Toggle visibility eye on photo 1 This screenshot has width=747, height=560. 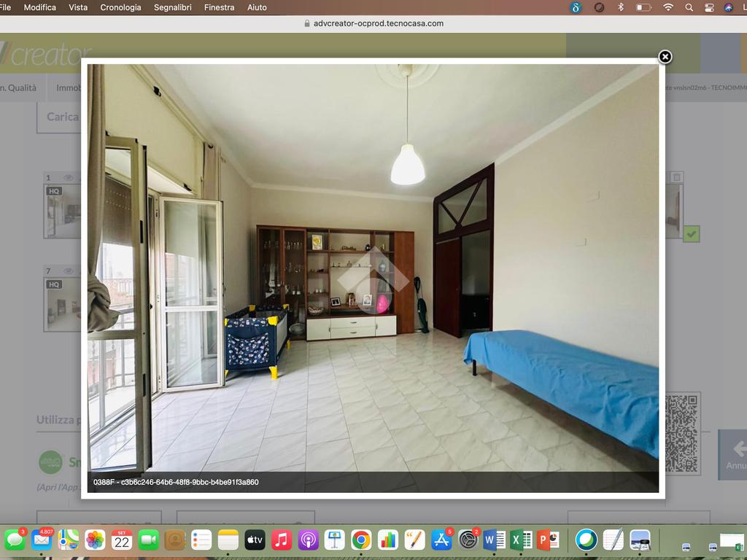click(x=69, y=177)
